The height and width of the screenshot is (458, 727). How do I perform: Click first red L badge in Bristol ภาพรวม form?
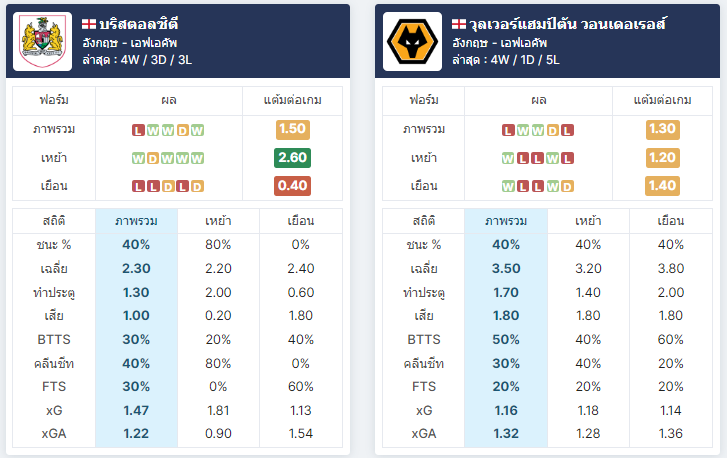point(138,130)
